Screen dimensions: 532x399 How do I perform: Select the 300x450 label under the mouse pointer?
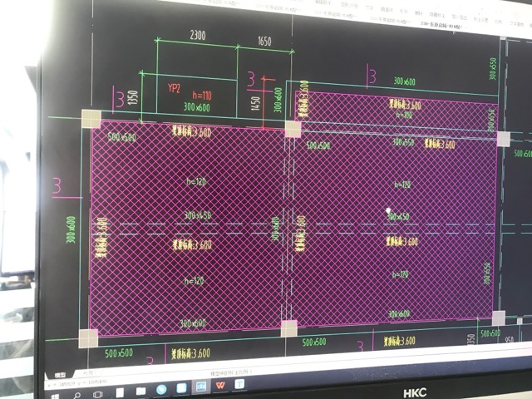(398, 216)
